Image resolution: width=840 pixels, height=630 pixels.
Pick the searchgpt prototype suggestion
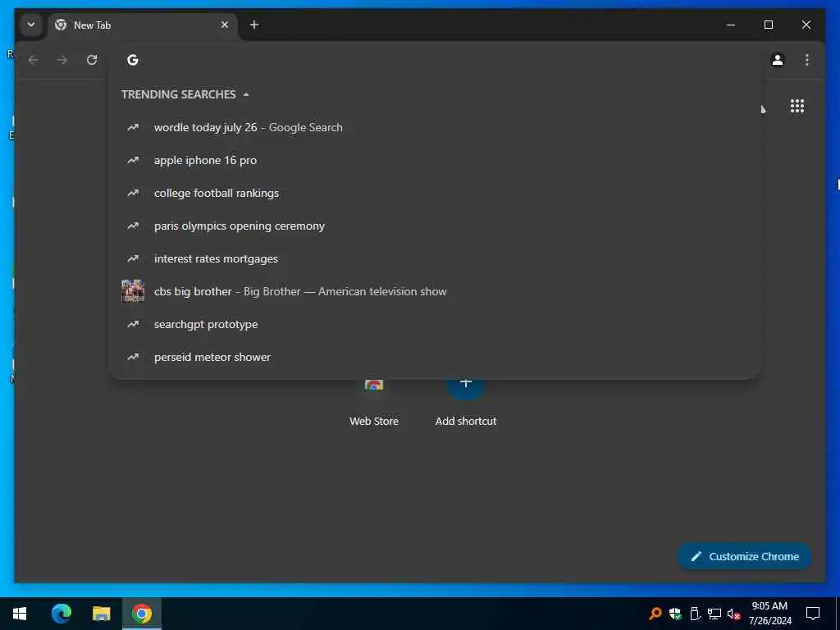435,325
